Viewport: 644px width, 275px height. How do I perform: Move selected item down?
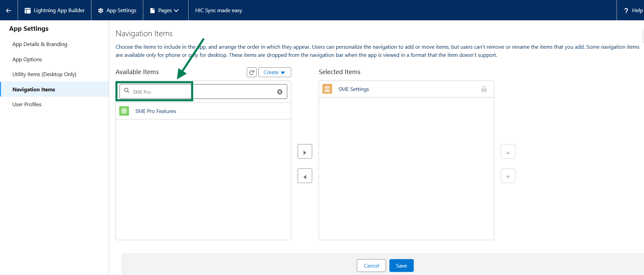coord(508,176)
